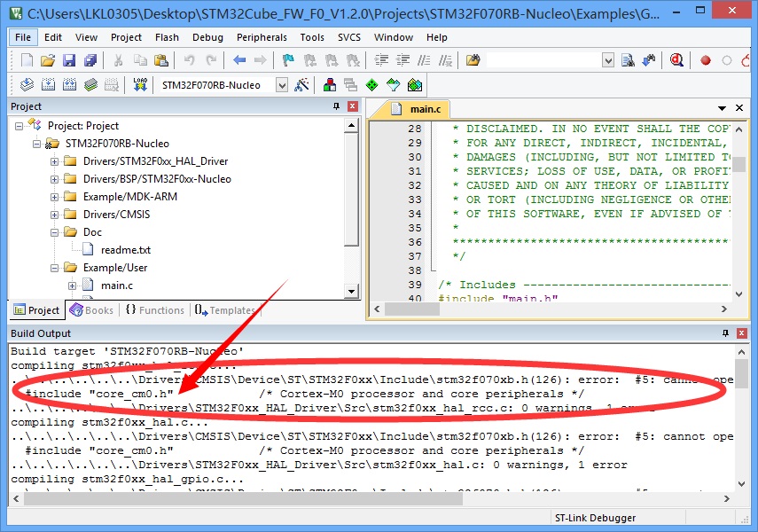Start debug session with magnifier d icon
The height and width of the screenshot is (532, 758).
[676, 60]
